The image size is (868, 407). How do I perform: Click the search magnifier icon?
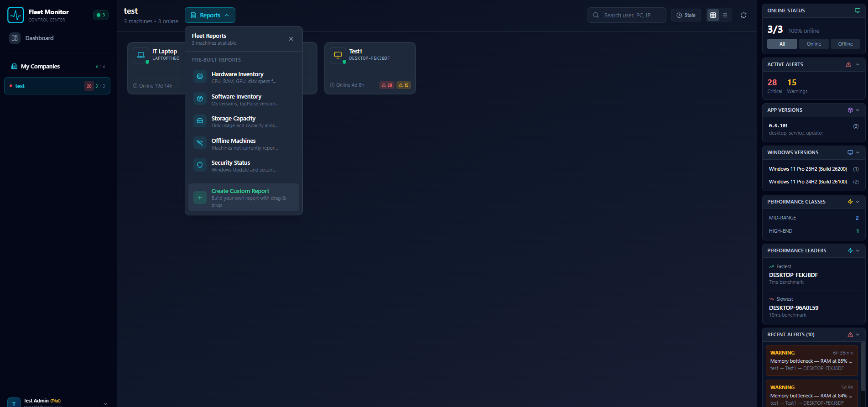pos(596,15)
